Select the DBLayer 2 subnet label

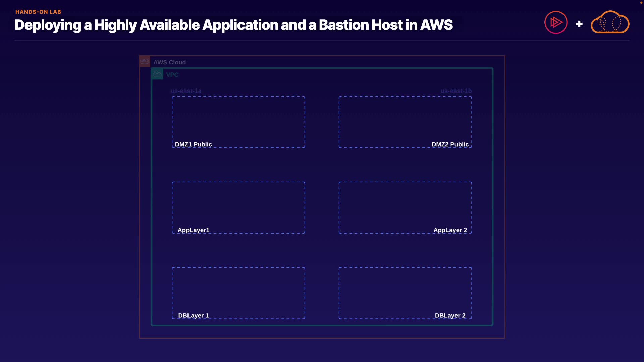pyautogui.click(x=450, y=315)
